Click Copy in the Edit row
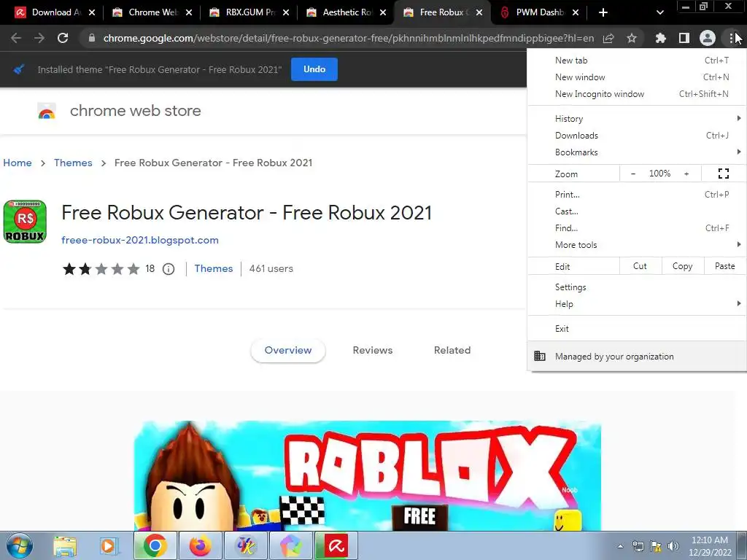 683,266
